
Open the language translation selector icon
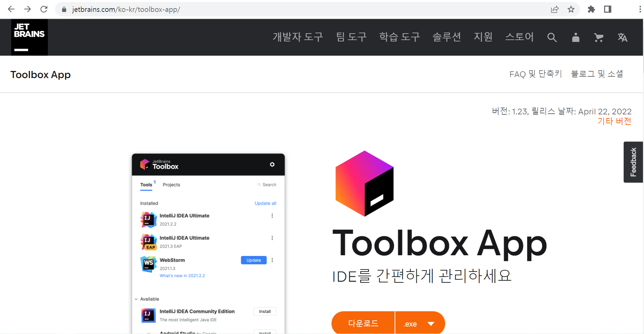623,37
